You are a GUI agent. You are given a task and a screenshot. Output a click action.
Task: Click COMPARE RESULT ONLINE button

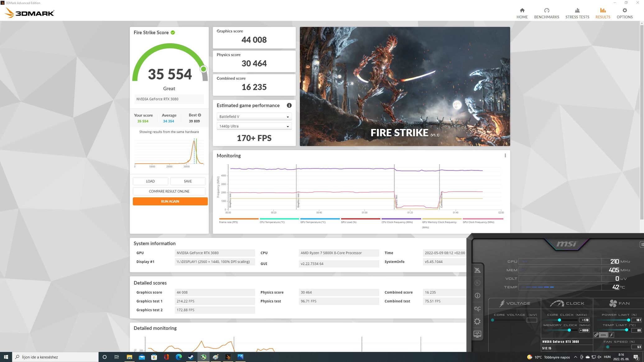(x=169, y=191)
